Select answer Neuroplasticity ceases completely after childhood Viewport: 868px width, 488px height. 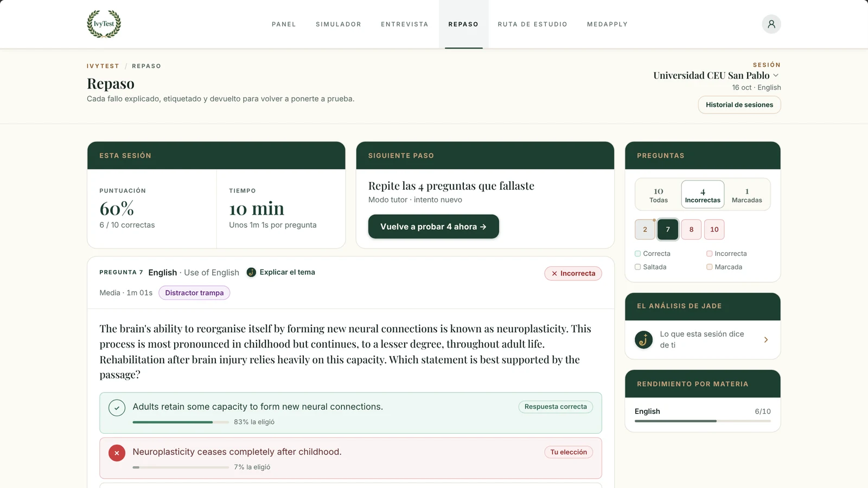[350, 458]
